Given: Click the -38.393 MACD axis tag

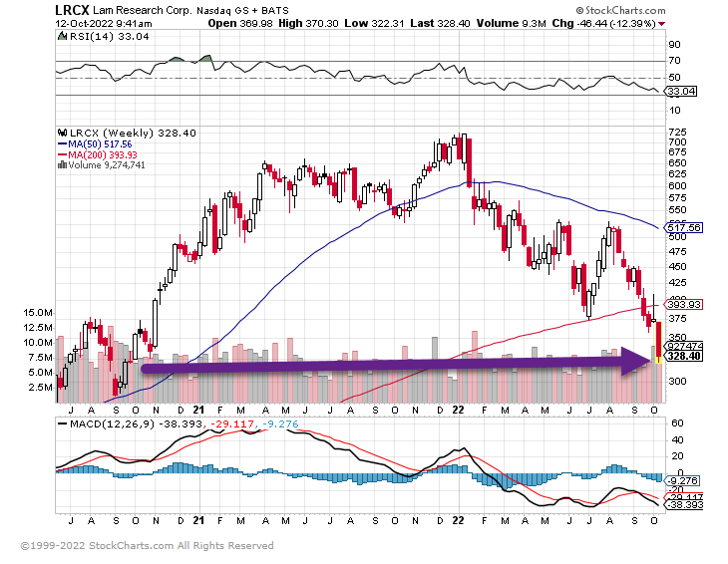Looking at the screenshot, I should (x=684, y=505).
